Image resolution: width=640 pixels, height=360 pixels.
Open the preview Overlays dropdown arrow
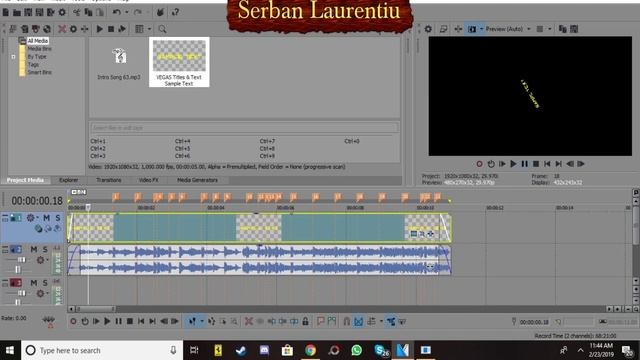pyautogui.click(x=549, y=29)
